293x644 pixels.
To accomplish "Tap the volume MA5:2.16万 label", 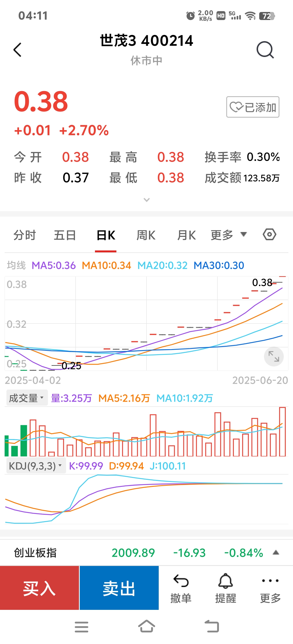I will 124,398.
